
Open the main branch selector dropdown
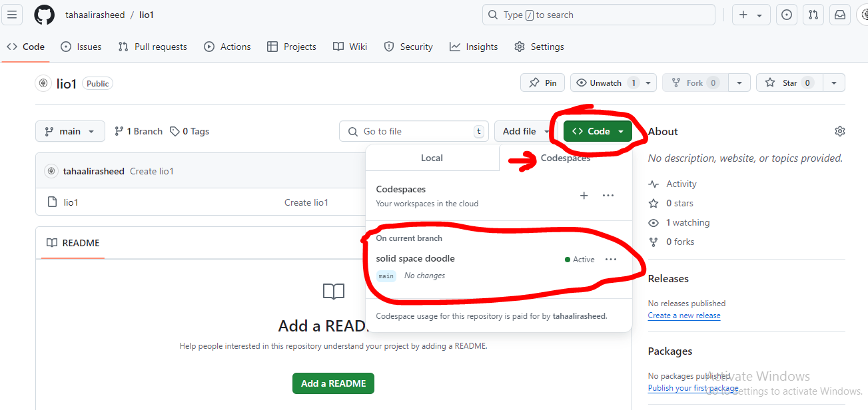pos(70,131)
